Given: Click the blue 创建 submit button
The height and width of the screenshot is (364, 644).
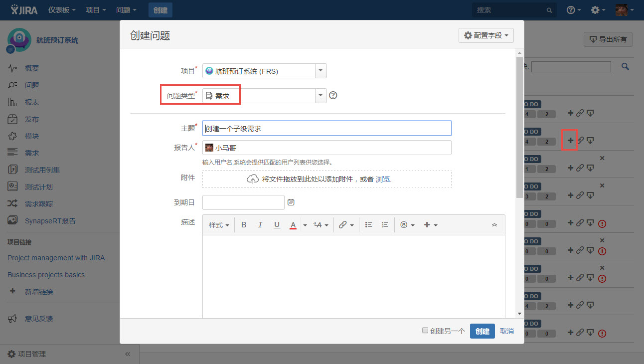Looking at the screenshot, I should [x=482, y=331].
